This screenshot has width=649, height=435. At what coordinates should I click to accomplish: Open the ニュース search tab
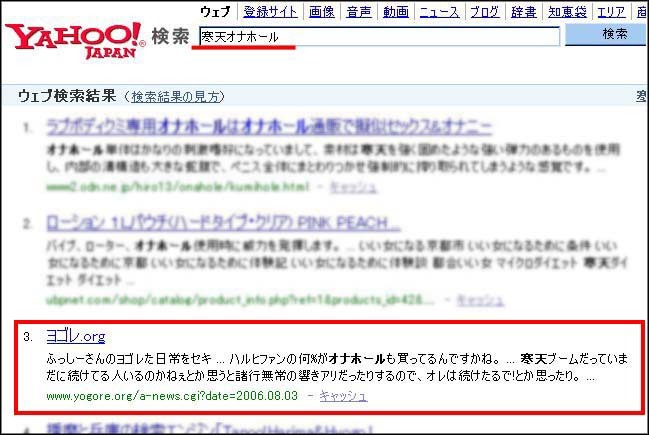click(440, 12)
